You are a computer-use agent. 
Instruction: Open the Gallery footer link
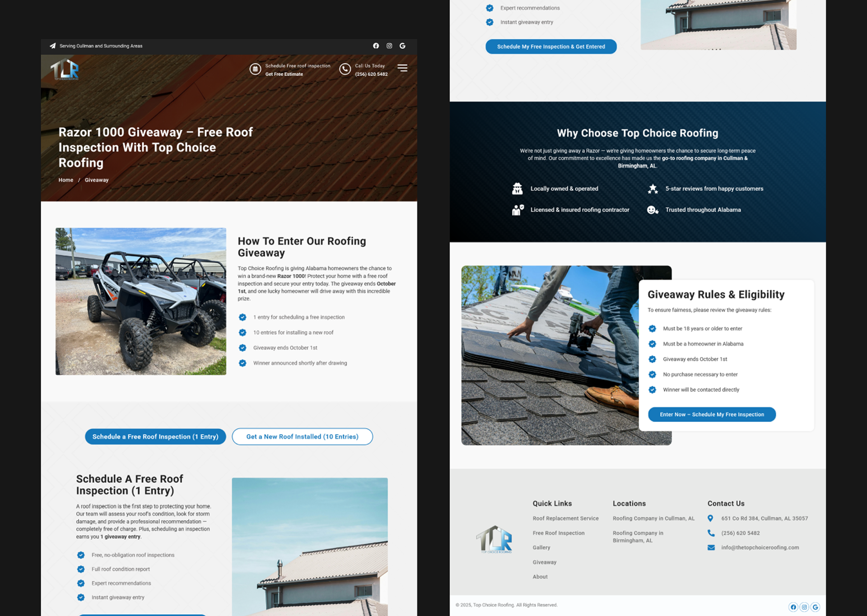point(541,547)
